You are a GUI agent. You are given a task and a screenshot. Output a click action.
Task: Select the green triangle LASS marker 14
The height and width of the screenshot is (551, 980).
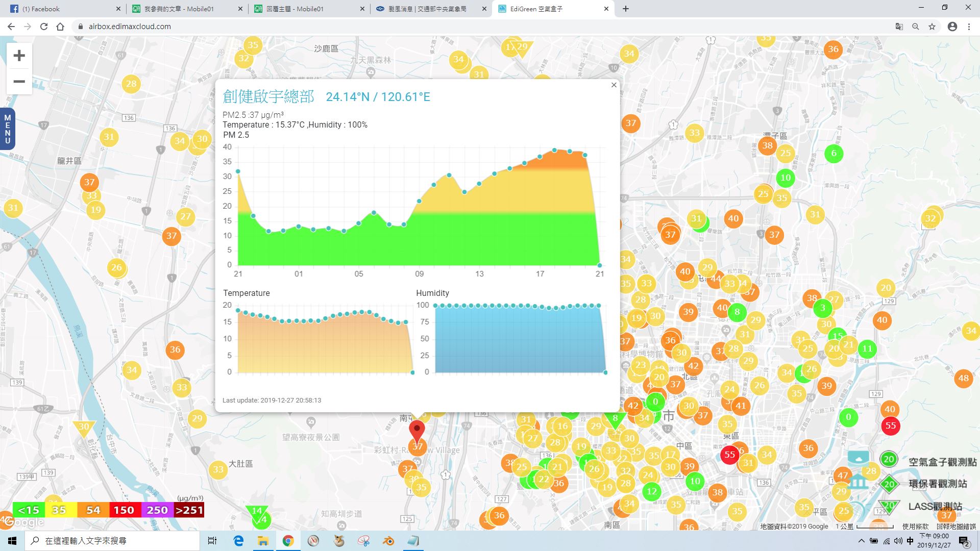pos(257,512)
